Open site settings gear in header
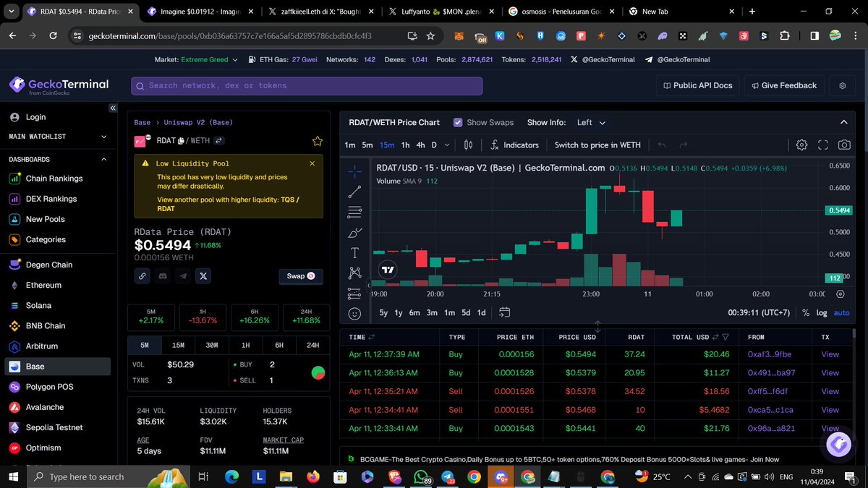 click(843, 85)
